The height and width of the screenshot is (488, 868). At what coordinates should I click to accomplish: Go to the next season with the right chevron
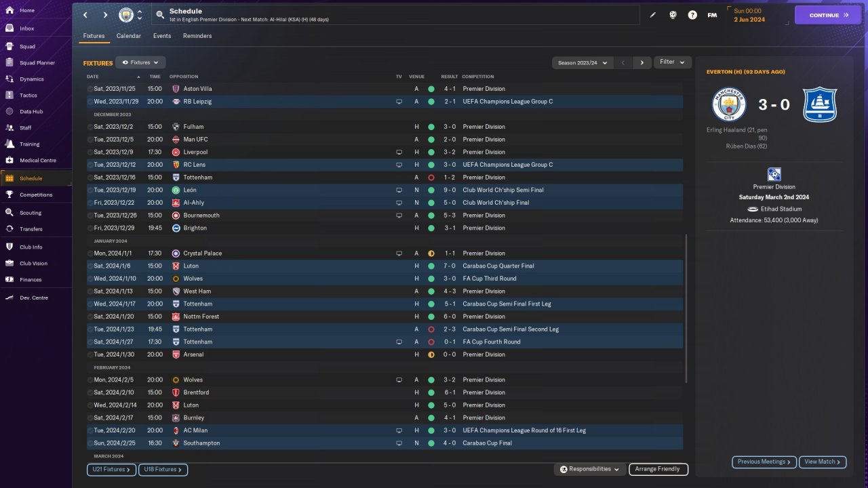pyautogui.click(x=642, y=62)
